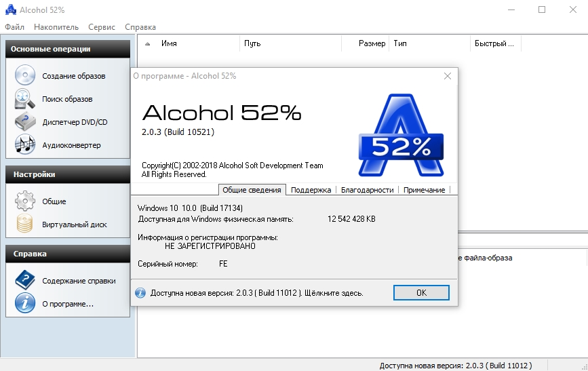Screen dimensions: 588x371
Task: Click the OK button in About dialog
Action: pyautogui.click(x=421, y=292)
